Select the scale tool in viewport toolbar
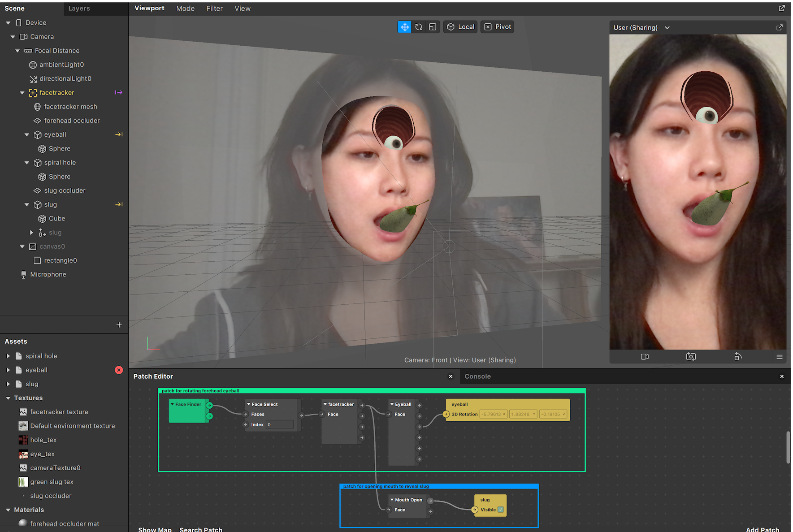Screen dimensions: 793x532 (432, 26)
